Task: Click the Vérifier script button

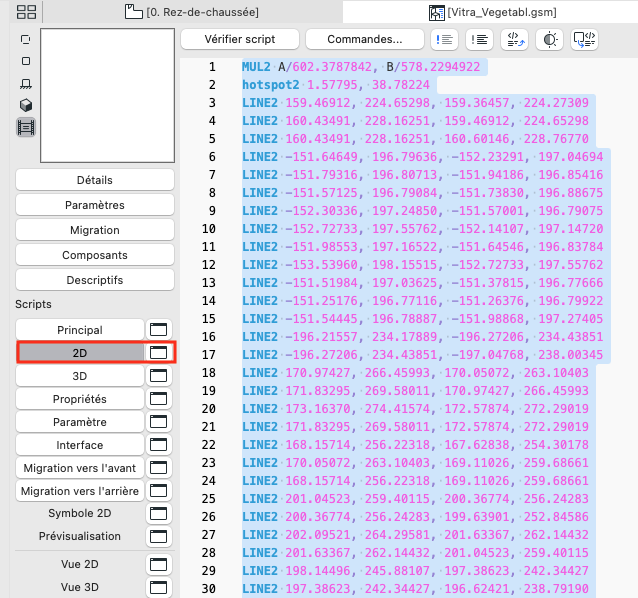Action: coord(240,39)
